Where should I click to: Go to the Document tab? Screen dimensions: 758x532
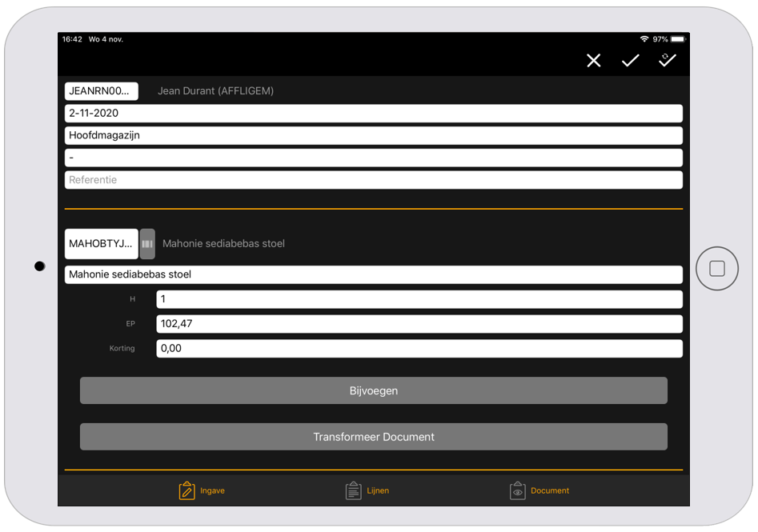coord(539,490)
